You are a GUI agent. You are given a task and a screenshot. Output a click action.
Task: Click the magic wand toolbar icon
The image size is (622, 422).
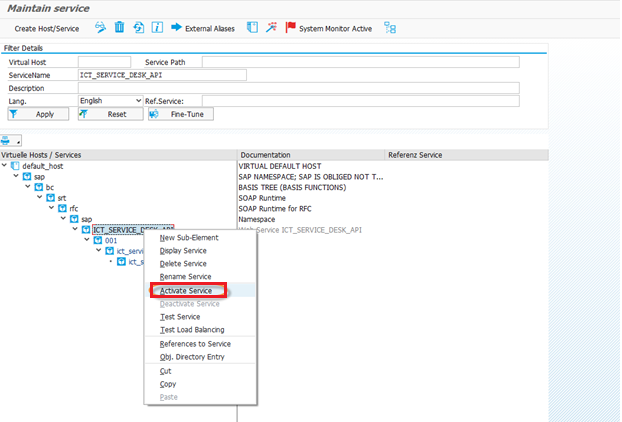(x=271, y=28)
